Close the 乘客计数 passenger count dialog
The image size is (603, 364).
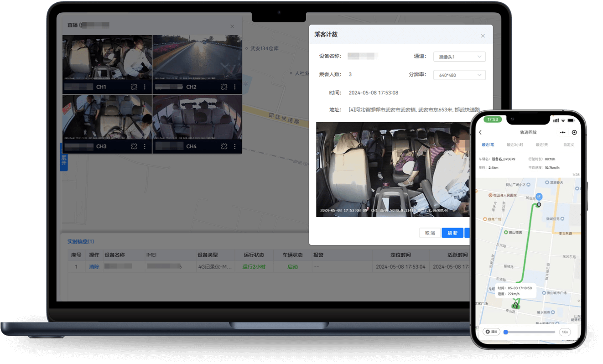(x=483, y=36)
